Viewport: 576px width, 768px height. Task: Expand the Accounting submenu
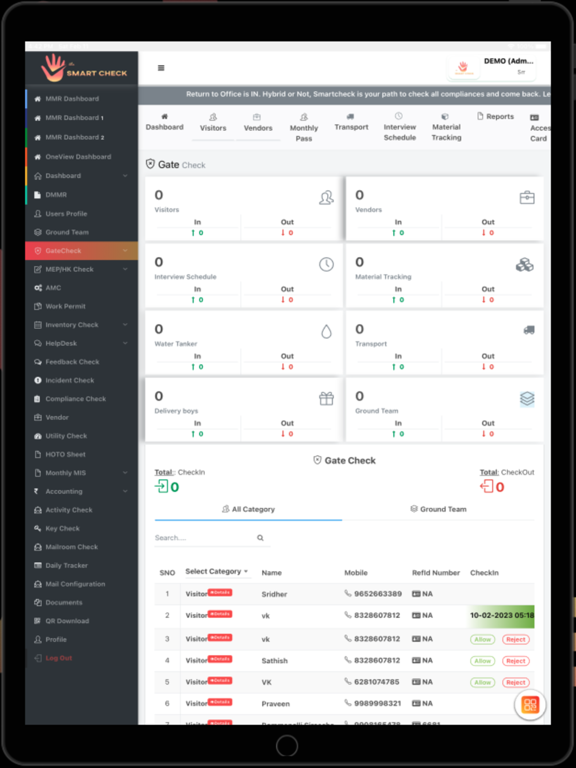[x=125, y=491]
